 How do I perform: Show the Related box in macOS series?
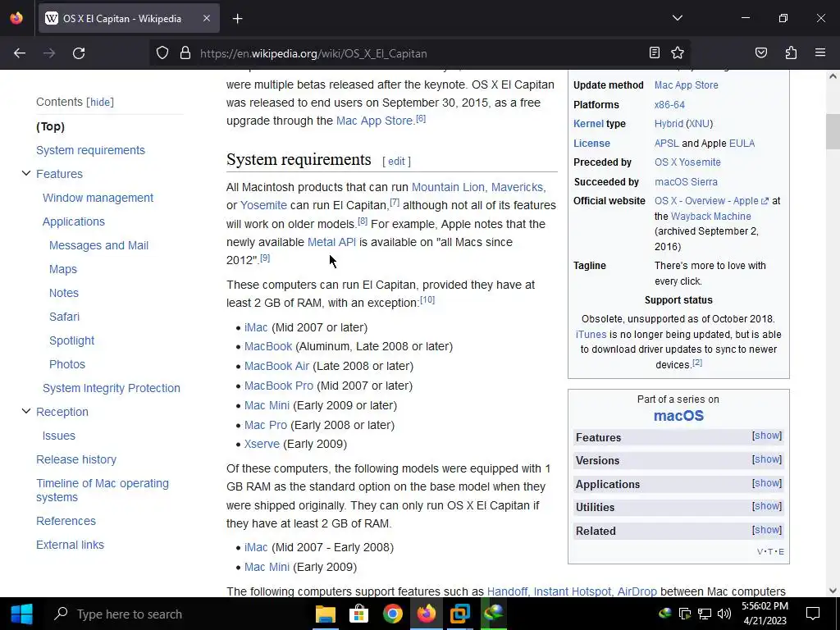767,530
